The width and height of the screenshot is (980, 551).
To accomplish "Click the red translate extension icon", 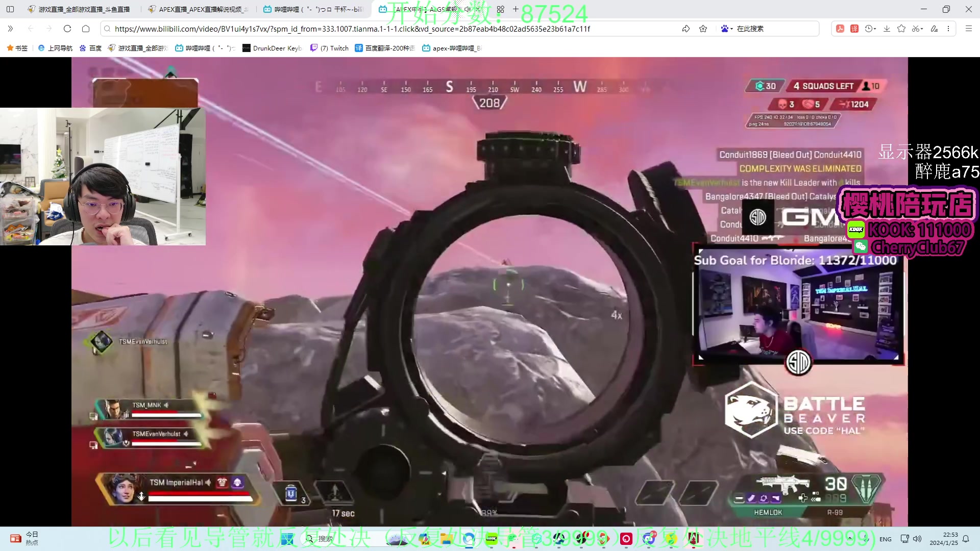I will coord(854,29).
